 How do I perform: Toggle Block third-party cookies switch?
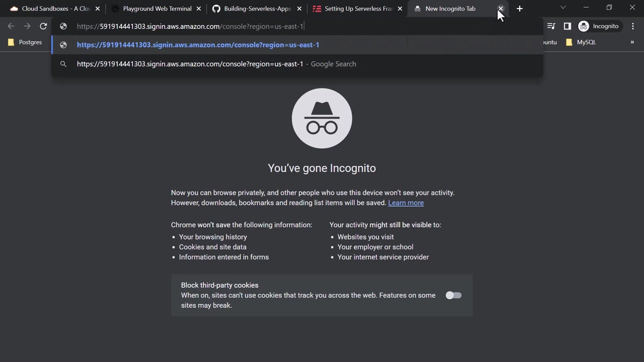(453, 295)
